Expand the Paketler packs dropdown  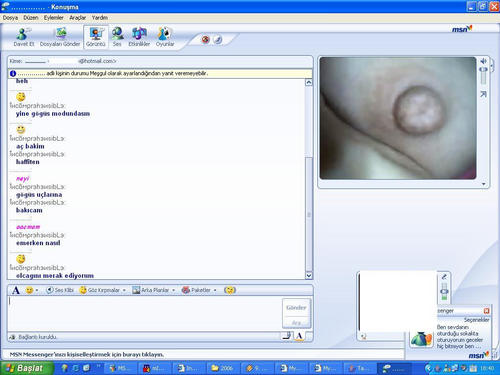pyautogui.click(x=215, y=290)
